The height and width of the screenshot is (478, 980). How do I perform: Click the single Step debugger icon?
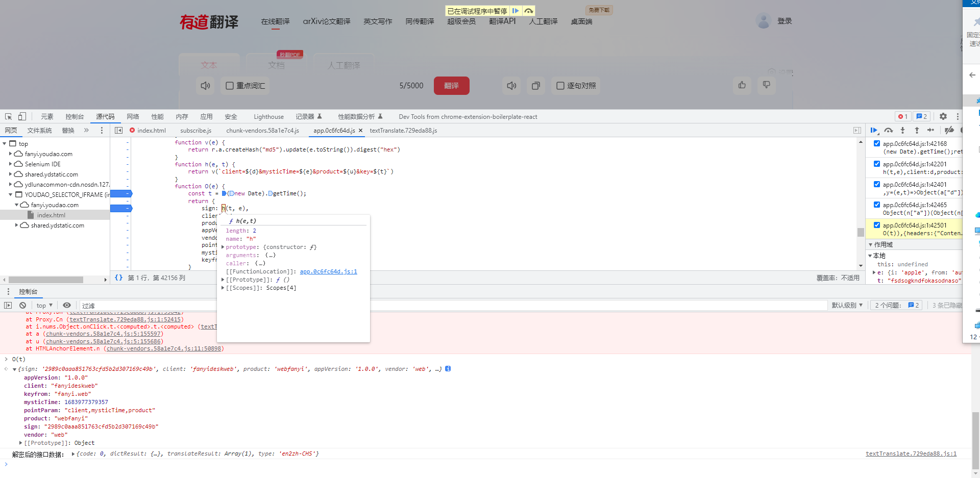click(931, 131)
